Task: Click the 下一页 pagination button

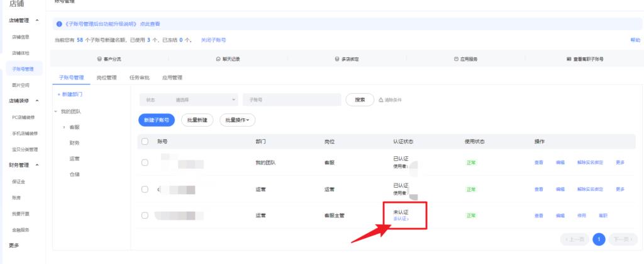Action: 623,239
